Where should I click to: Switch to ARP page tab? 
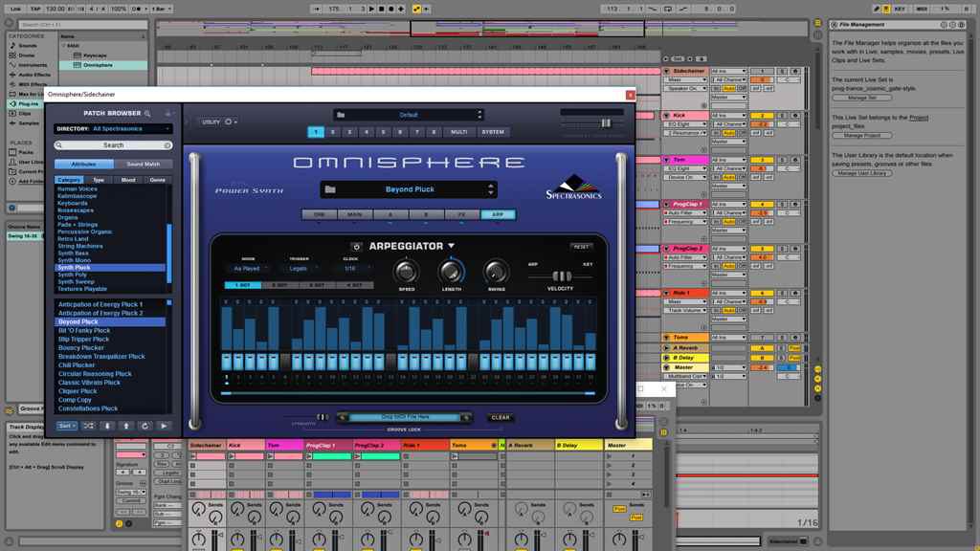tap(498, 214)
